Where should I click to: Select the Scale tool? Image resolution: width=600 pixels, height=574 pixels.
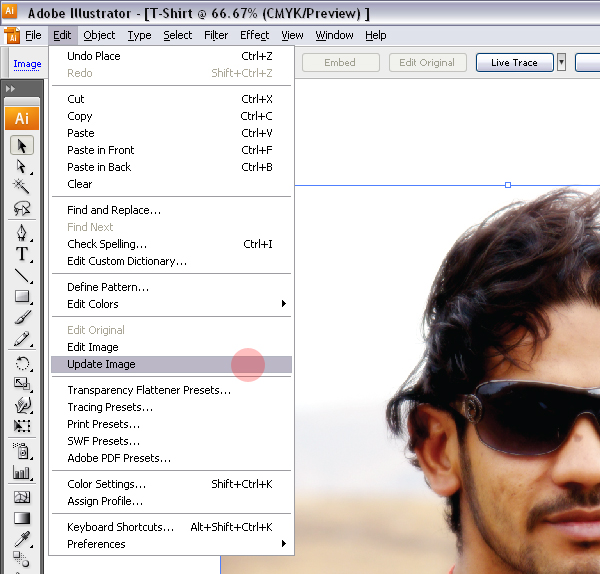(x=22, y=383)
